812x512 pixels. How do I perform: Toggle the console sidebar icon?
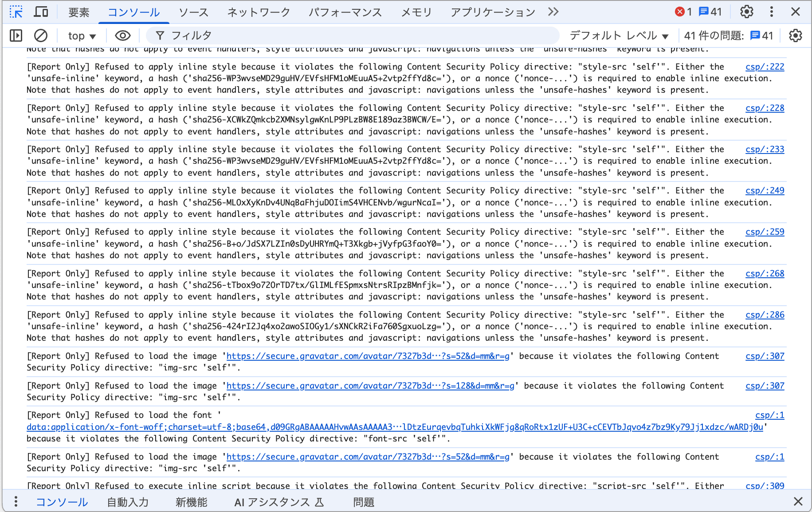tap(16, 35)
